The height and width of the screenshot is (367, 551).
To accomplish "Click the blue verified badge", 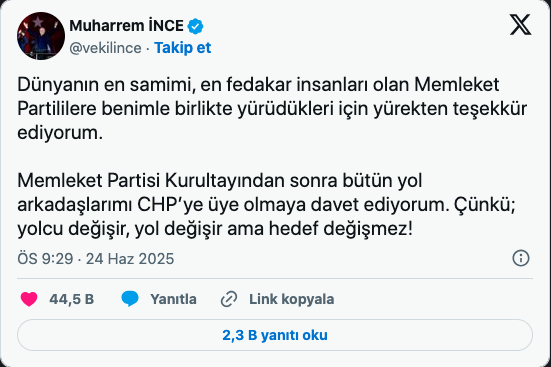I will pos(195,26).
